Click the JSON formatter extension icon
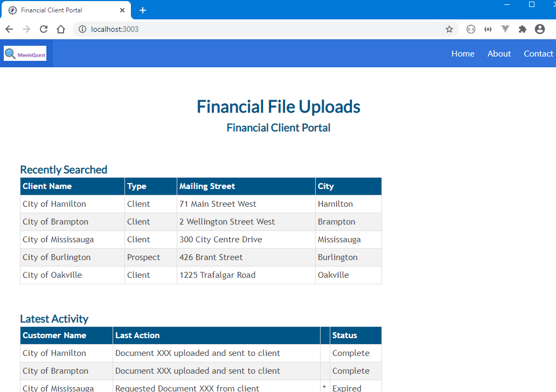Image resolution: width=556 pixels, height=392 pixels. tap(470, 29)
